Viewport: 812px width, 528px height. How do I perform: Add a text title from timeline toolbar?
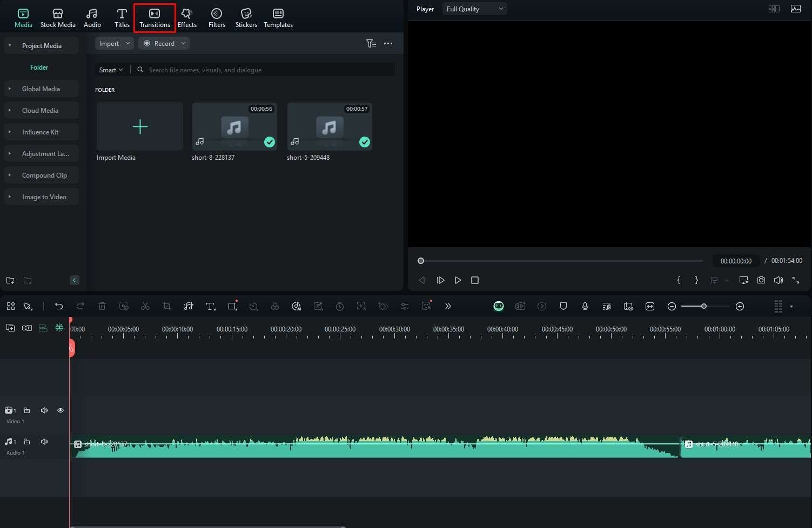(x=210, y=306)
